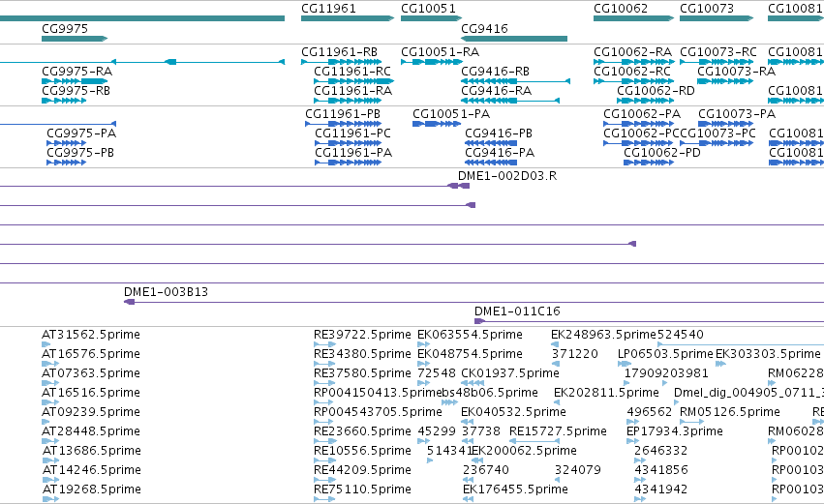The height and width of the screenshot is (504, 824).
Task: Click protein label CG11961-PC
Action: pos(353,133)
